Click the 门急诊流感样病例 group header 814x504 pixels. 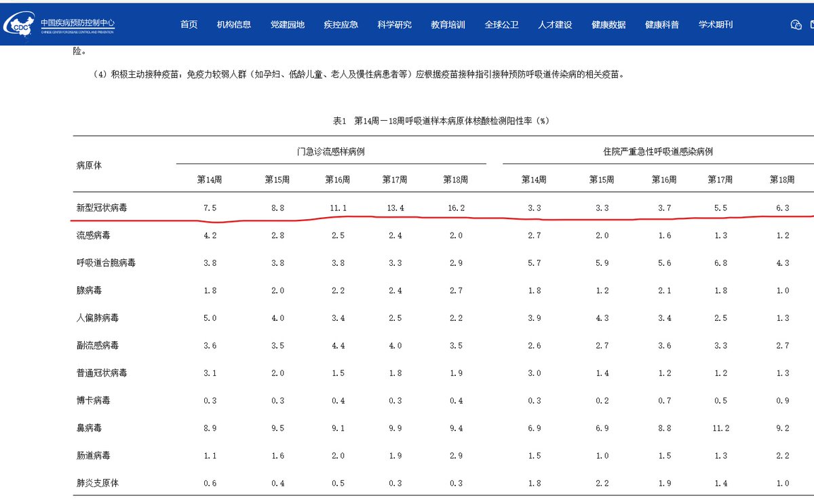pyautogui.click(x=331, y=151)
